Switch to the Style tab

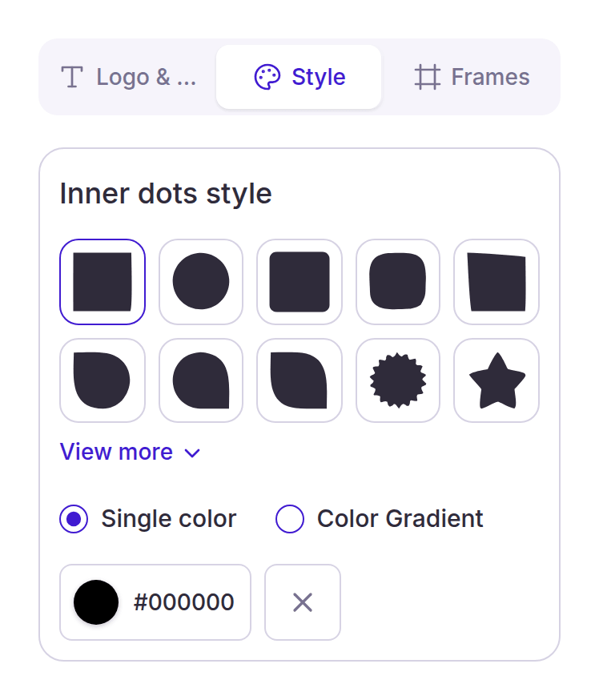pyautogui.click(x=299, y=77)
